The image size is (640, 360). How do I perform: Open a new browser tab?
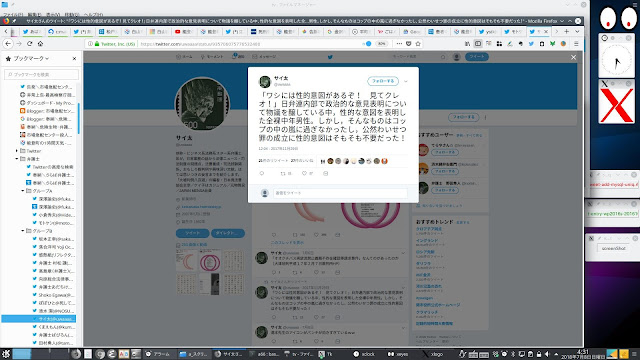coord(567,31)
